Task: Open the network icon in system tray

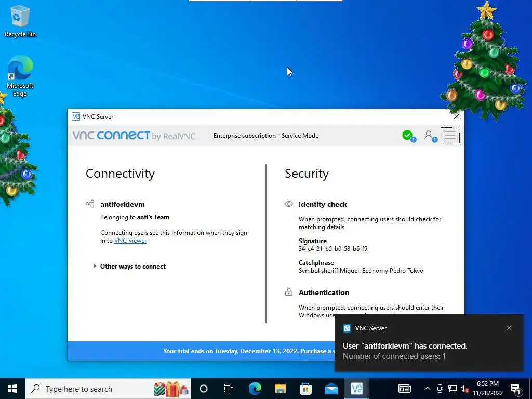Action: pos(453,389)
